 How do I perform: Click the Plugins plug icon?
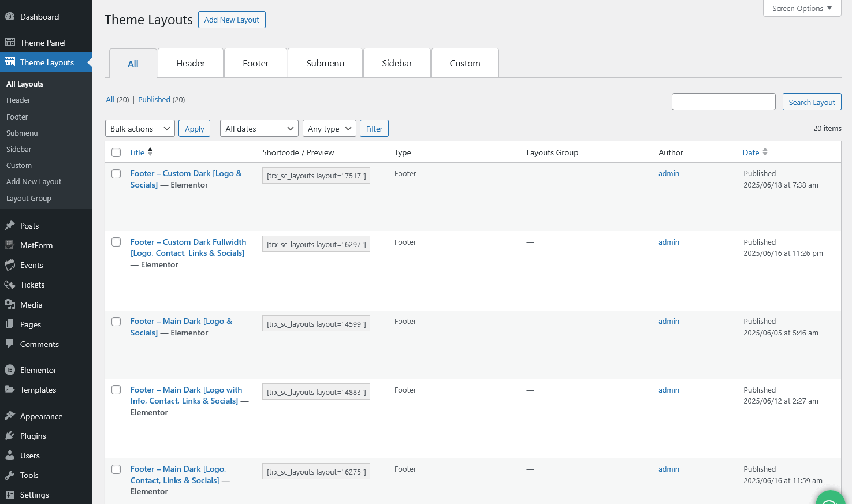point(10,436)
